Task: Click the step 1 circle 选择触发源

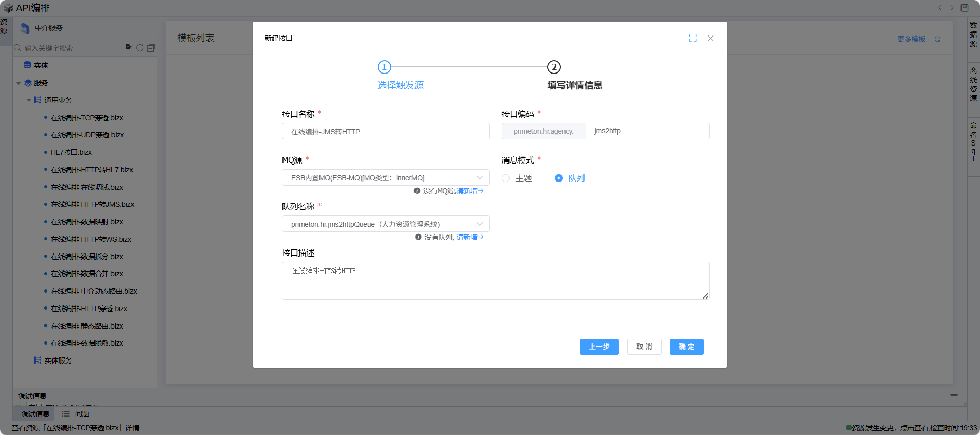Action: (384, 67)
